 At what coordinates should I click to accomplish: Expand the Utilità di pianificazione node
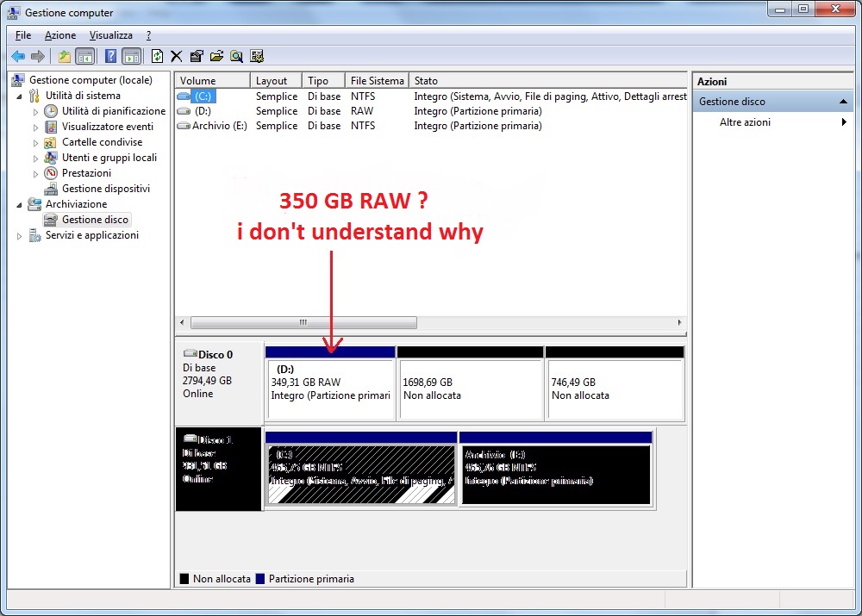pyautogui.click(x=35, y=111)
